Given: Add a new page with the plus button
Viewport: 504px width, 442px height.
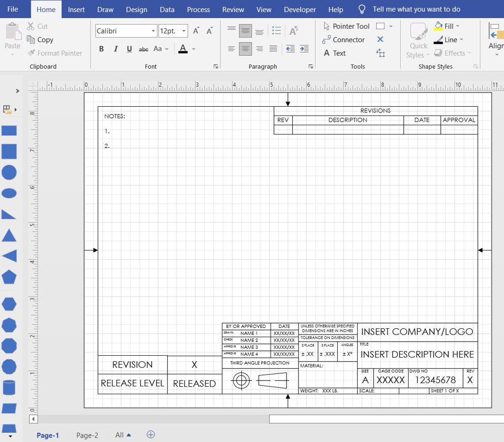Looking at the screenshot, I should click(151, 435).
